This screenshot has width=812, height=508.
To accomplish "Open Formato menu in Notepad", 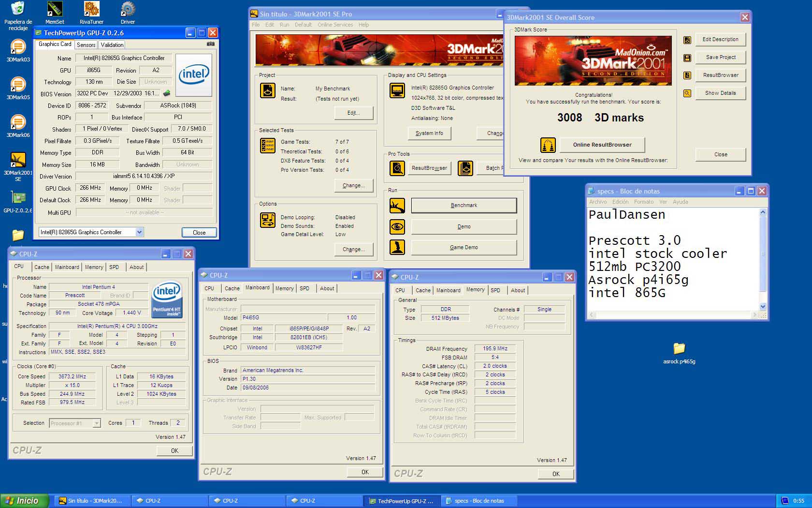I will pos(643,202).
